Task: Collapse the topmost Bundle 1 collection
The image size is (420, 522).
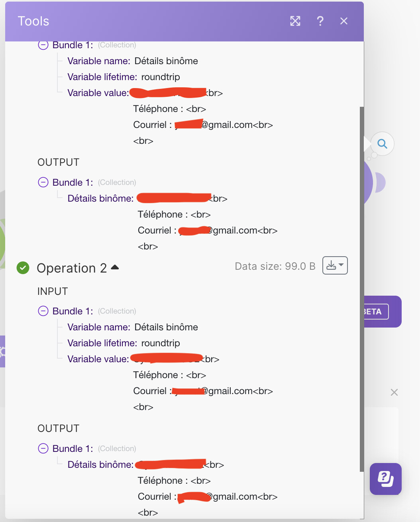Action: click(x=43, y=45)
